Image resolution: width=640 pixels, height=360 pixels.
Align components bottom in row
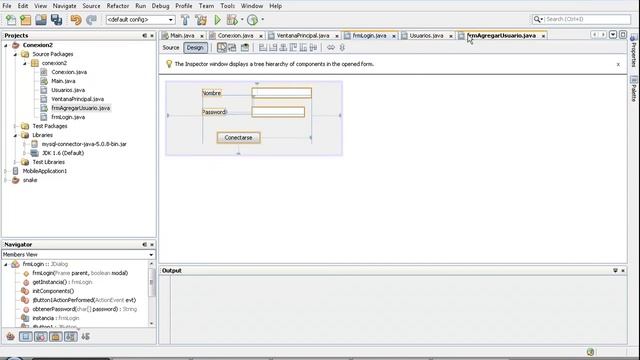point(303,48)
